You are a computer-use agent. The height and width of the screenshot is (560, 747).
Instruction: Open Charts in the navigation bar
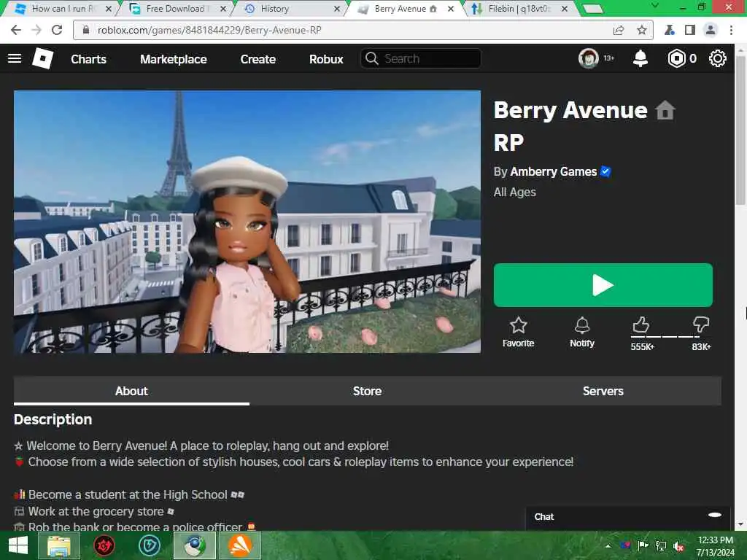88,59
